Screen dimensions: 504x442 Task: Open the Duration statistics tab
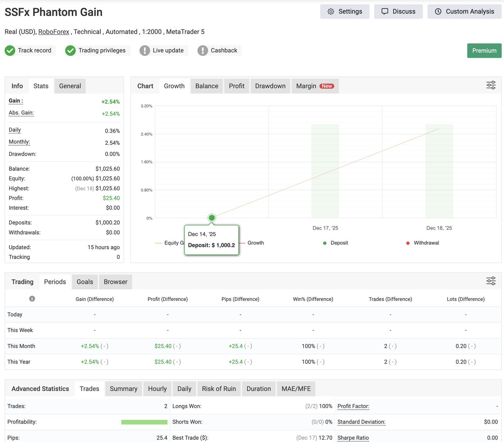[x=259, y=389]
